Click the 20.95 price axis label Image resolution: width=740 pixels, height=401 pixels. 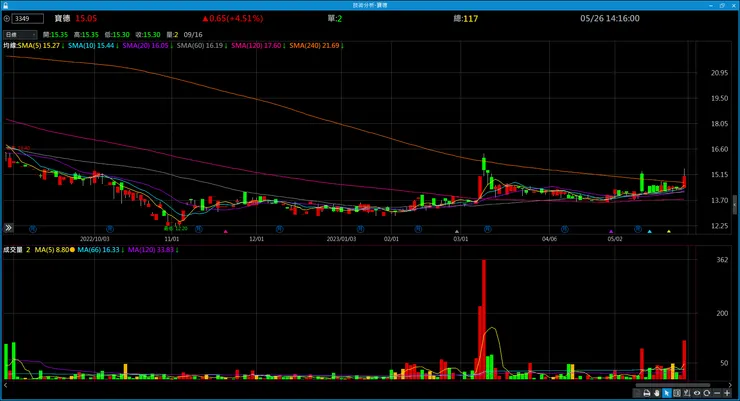[x=719, y=73]
